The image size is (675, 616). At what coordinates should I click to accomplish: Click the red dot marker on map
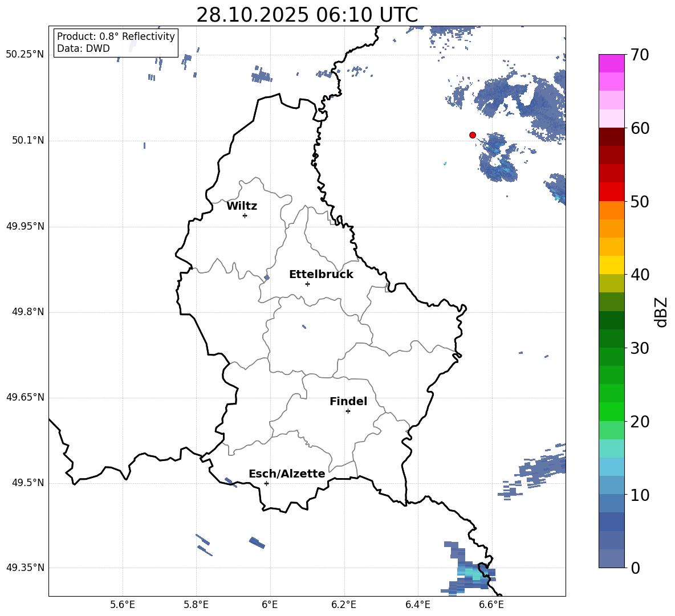[473, 135]
